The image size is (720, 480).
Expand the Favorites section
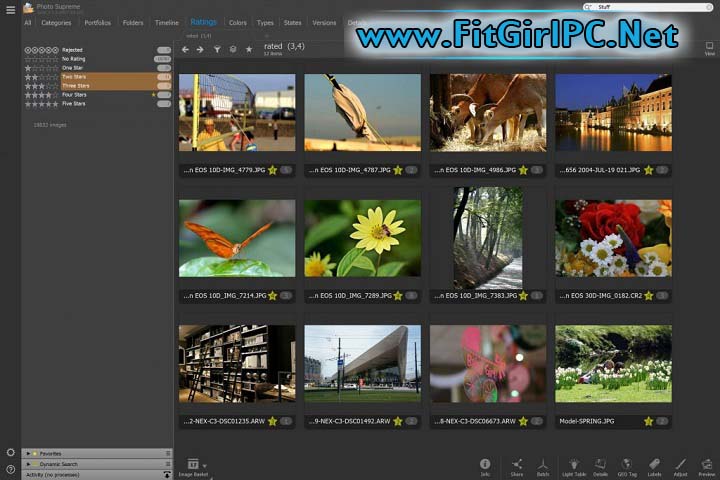click(28, 453)
